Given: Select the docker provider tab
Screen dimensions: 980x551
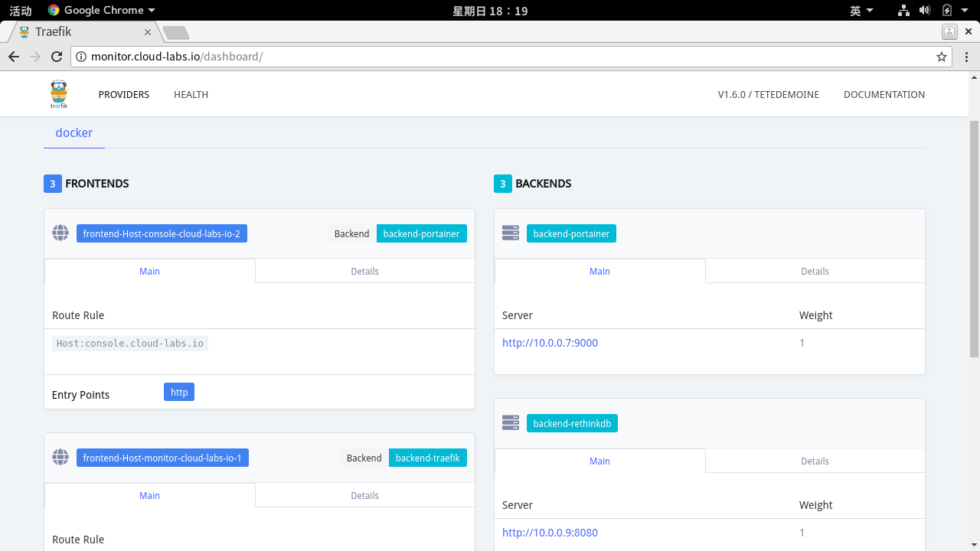Looking at the screenshot, I should click(x=74, y=132).
